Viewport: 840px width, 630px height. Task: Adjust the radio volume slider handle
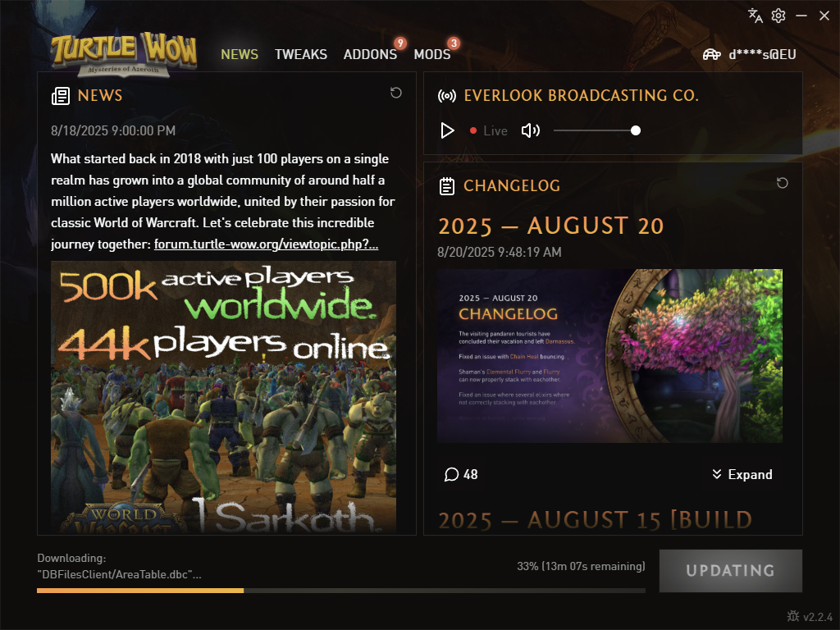pos(636,130)
